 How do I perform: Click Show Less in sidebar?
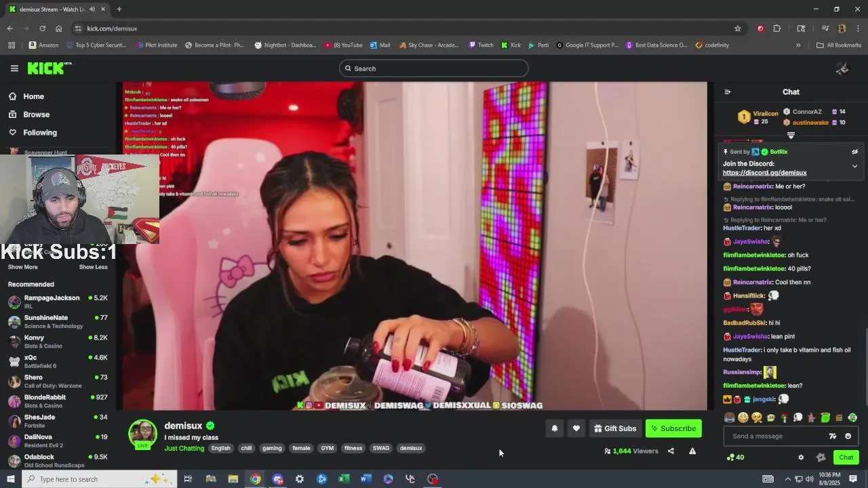tap(93, 267)
